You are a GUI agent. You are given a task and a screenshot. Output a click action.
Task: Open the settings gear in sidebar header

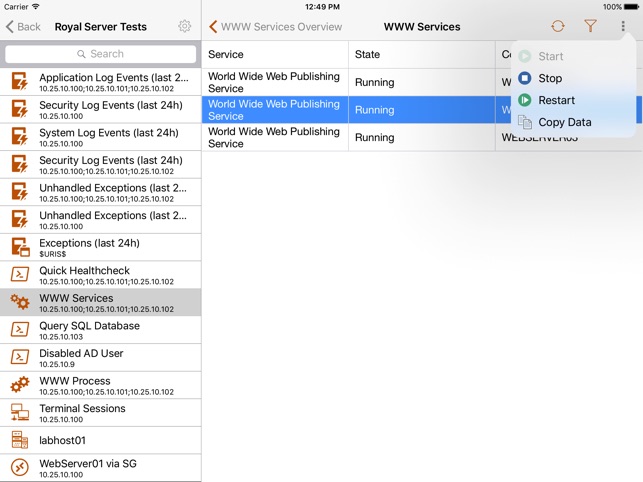[x=185, y=26]
